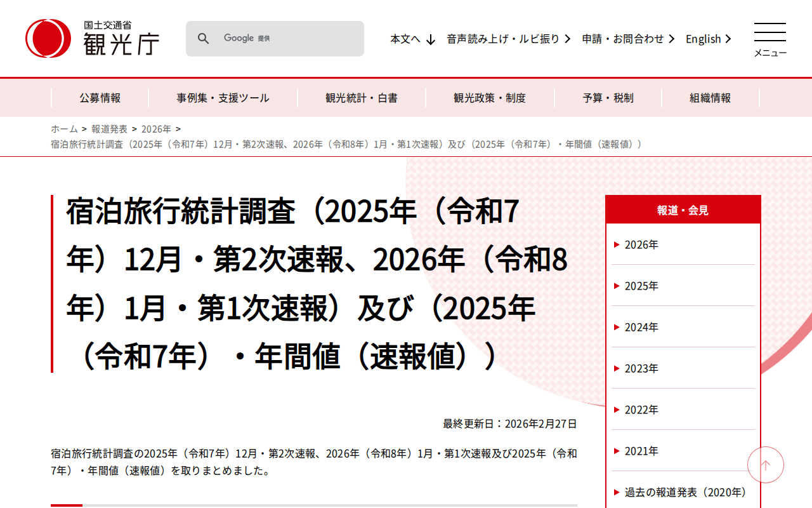812x508 pixels.
Task: Open 音声読み上げ・ルビ振り link
Action: click(509, 39)
